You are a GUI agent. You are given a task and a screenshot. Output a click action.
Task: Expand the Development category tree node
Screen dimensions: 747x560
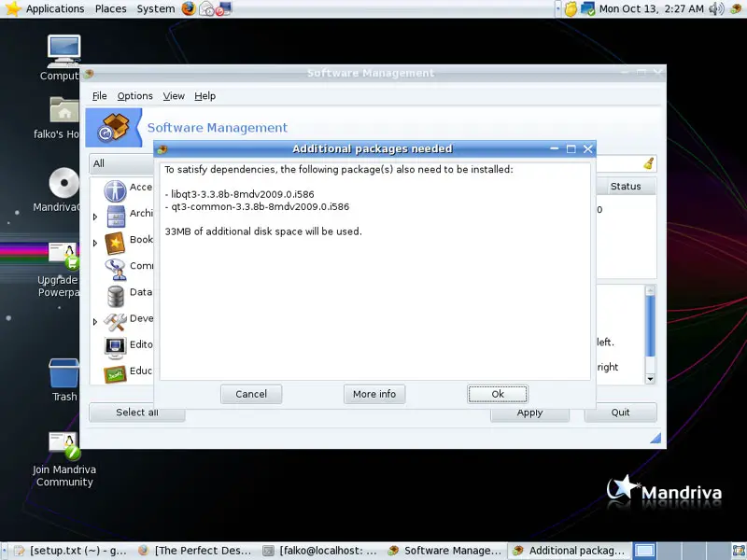(95, 322)
